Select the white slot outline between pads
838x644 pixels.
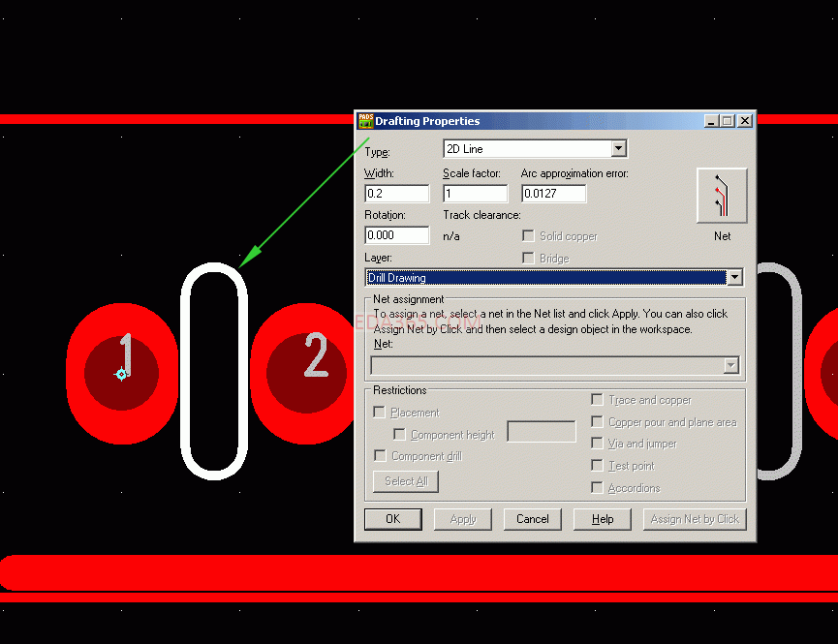click(214, 372)
